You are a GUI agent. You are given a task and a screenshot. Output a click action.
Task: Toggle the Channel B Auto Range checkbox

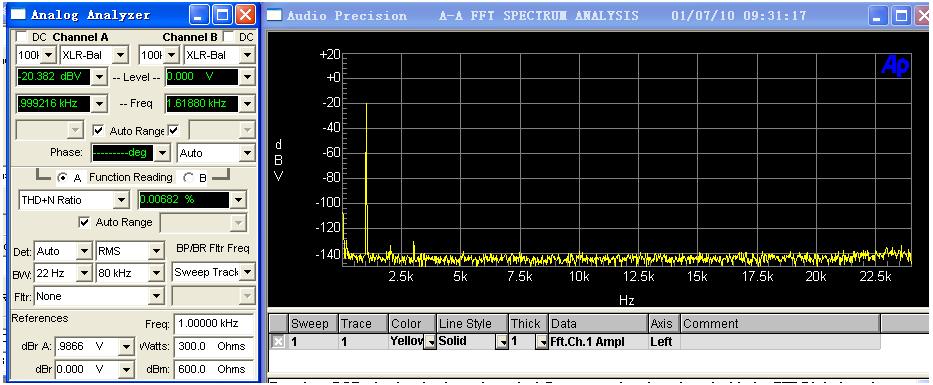(x=174, y=130)
